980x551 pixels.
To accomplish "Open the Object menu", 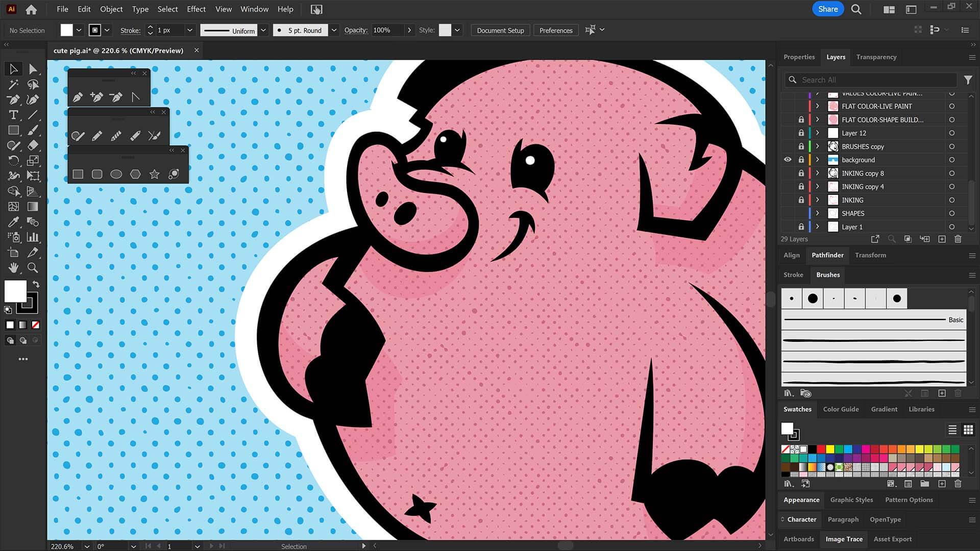I will (111, 9).
